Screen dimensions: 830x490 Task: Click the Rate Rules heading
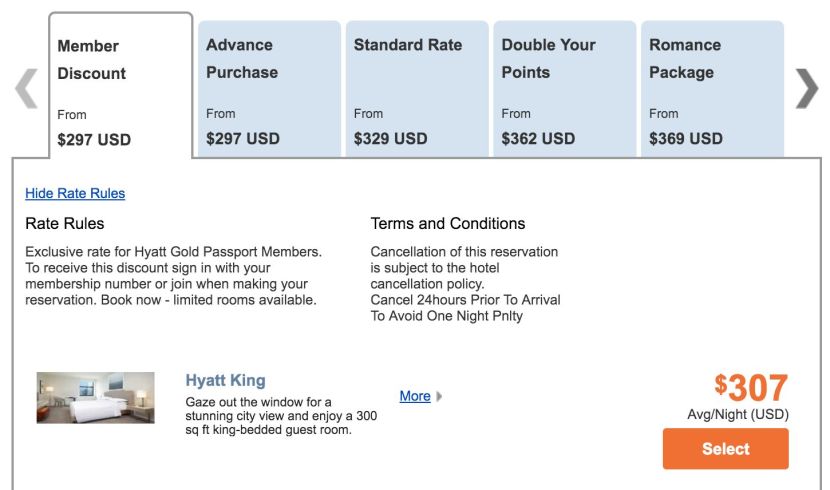pos(65,223)
